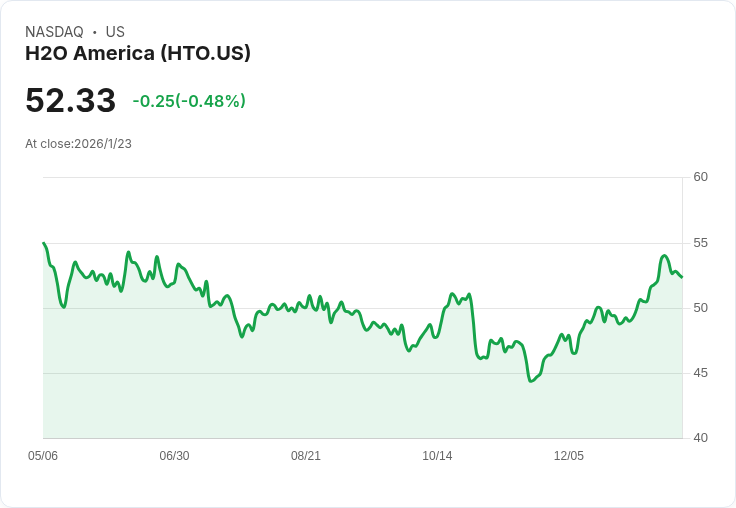Click the 52.33 current price
The width and height of the screenshot is (736, 508).
pos(70,101)
